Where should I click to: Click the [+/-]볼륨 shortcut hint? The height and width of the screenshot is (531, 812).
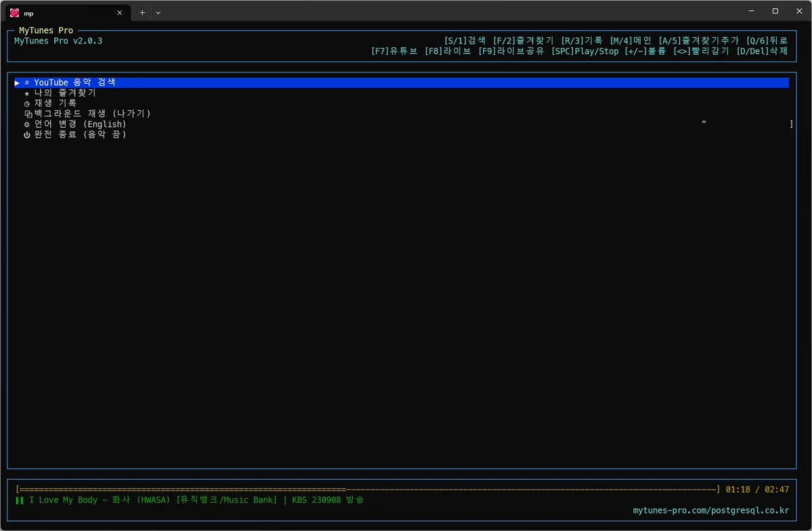click(x=645, y=51)
